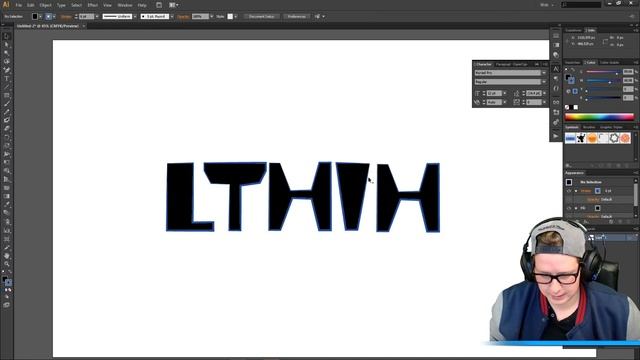Open the stroke weight dropdown in the control bar
The width and height of the screenshot is (640, 360).
coord(97,17)
